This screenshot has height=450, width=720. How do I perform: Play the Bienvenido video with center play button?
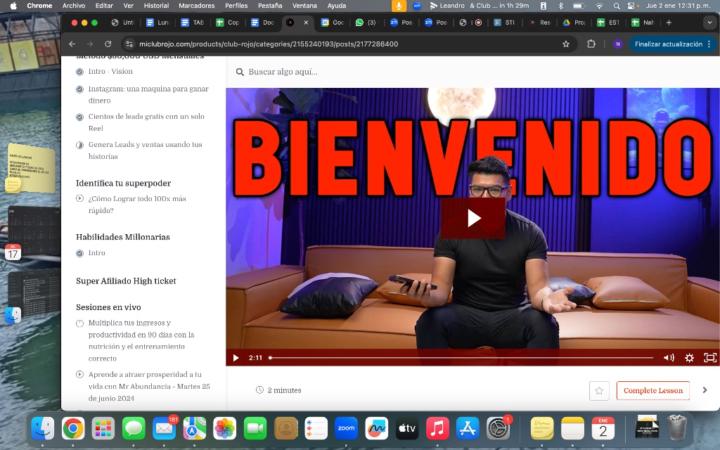[x=473, y=219]
